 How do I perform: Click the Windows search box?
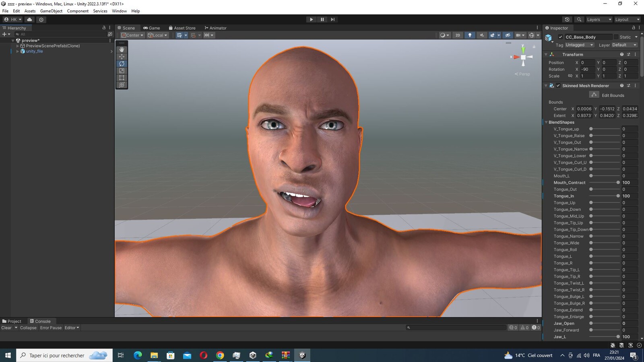[64, 355]
